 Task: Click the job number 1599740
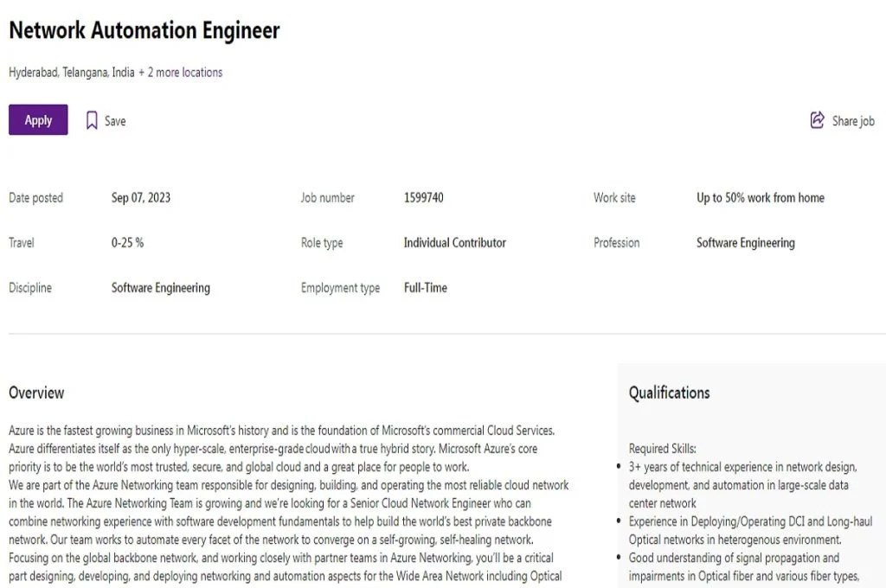[424, 198]
